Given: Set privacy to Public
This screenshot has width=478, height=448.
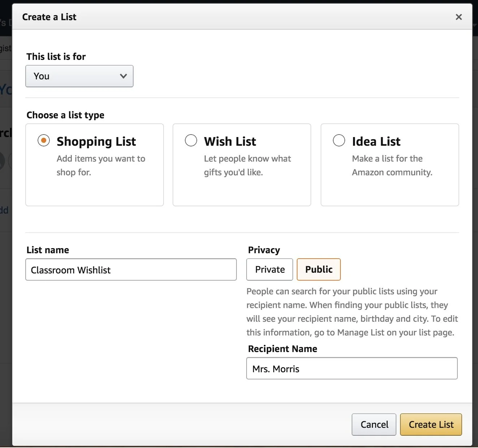Looking at the screenshot, I should 318,269.
